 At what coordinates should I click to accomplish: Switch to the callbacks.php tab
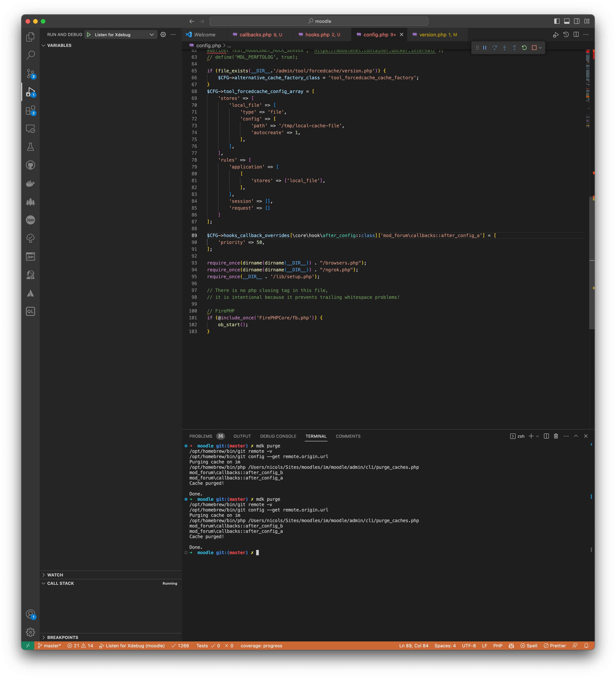260,35
